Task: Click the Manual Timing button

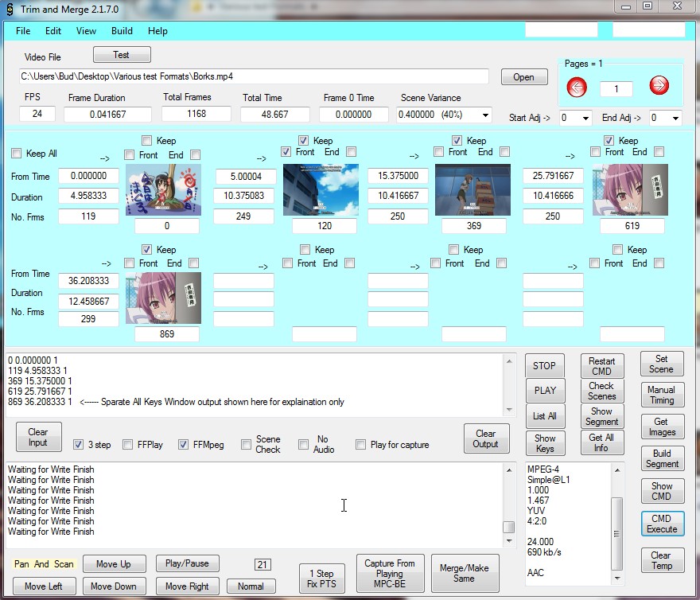Action: (x=662, y=395)
